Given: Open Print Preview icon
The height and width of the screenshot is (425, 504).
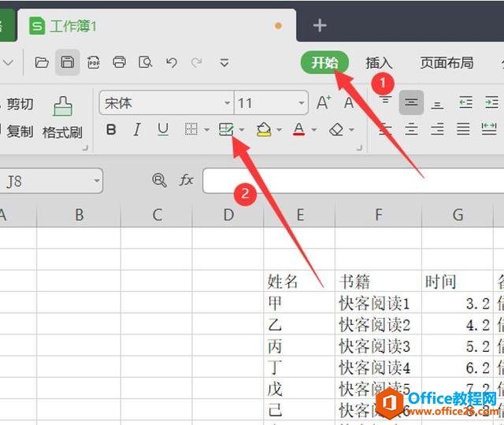Looking at the screenshot, I should (x=145, y=62).
